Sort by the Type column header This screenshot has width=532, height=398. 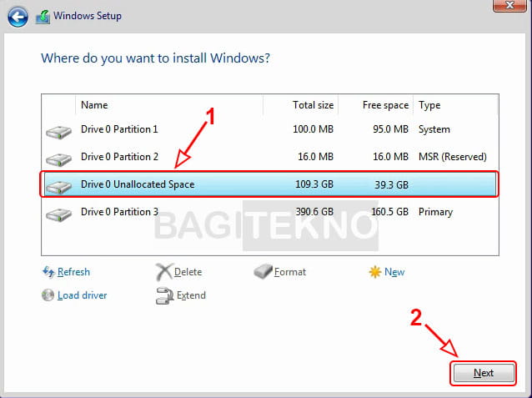tap(455, 105)
